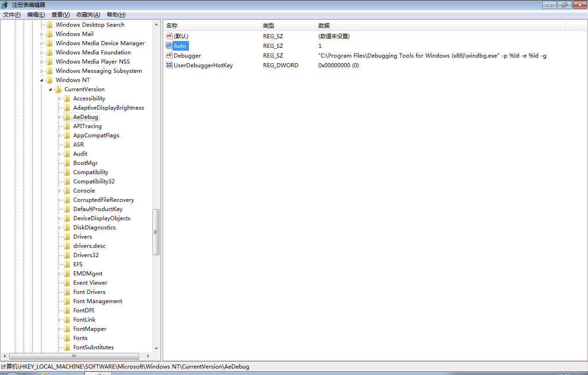Expand the Accessibility key
The image size is (588, 375).
[59, 99]
